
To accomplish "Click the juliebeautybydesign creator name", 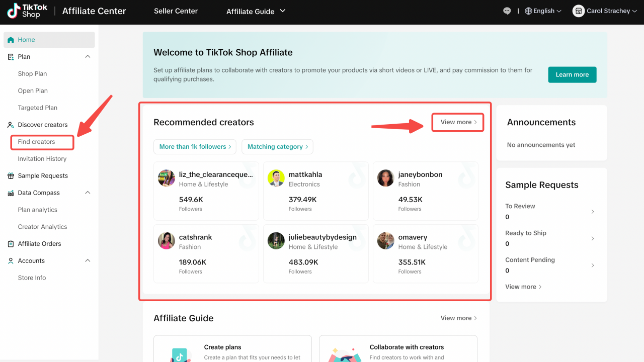I will 323,237.
